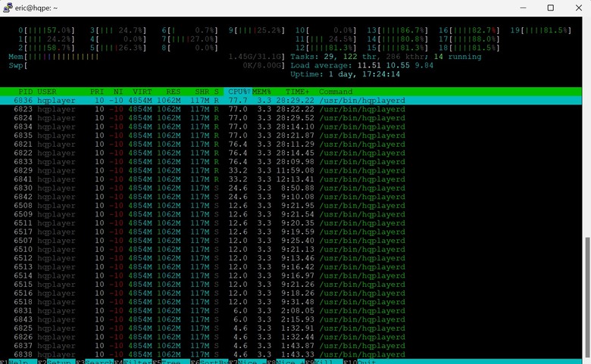Click the terminal window vertical scrollbar thumb

587,299
